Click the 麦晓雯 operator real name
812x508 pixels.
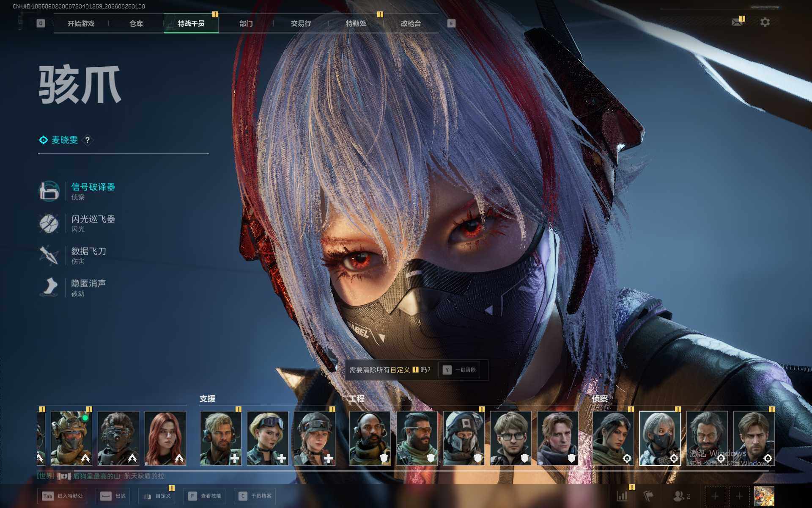(65, 140)
